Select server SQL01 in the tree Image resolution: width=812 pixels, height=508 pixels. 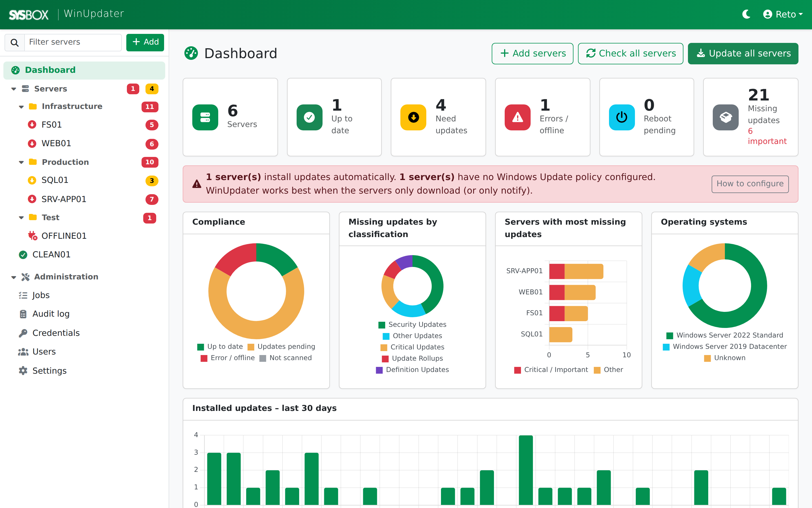click(x=55, y=180)
